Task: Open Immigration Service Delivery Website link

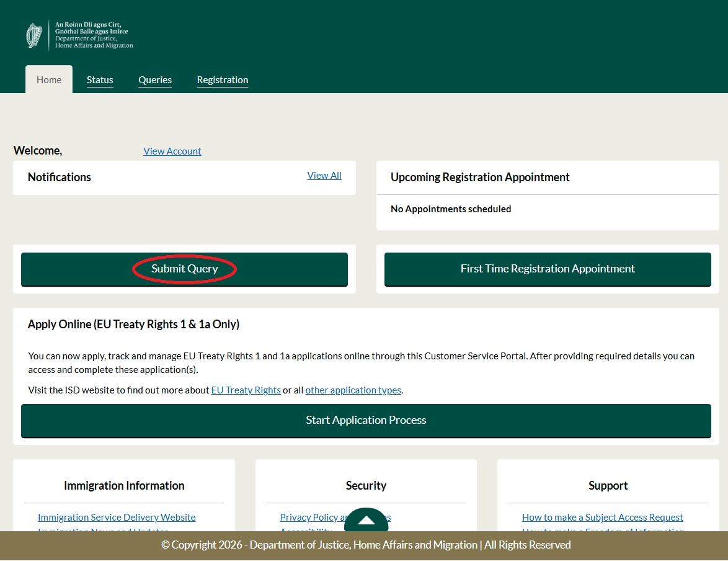Action: coord(117,518)
